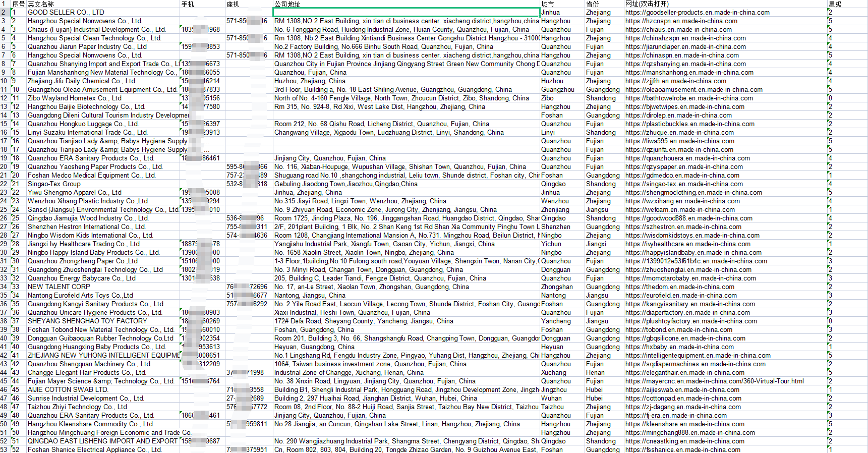The width and height of the screenshot is (868, 453).
Task: Select the Singao-Tex Group cell
Action: [103, 184]
